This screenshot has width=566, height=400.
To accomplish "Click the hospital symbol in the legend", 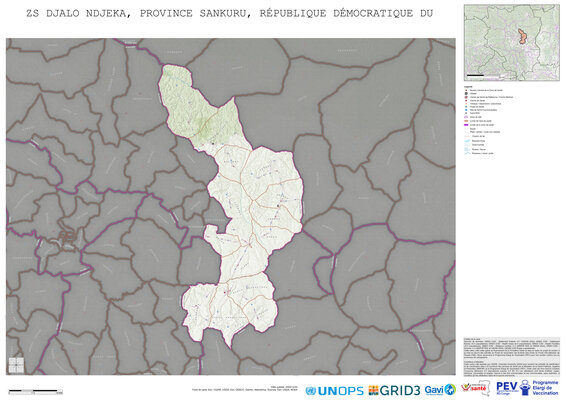I will [467, 94].
